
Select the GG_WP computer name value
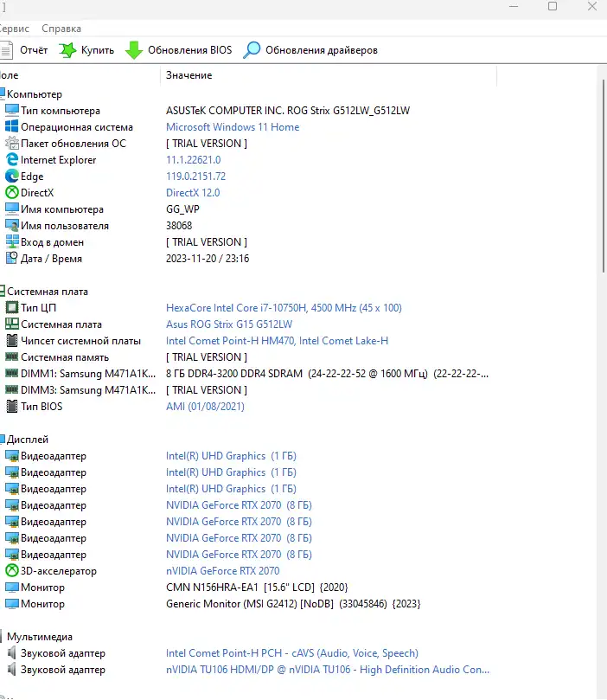182,209
